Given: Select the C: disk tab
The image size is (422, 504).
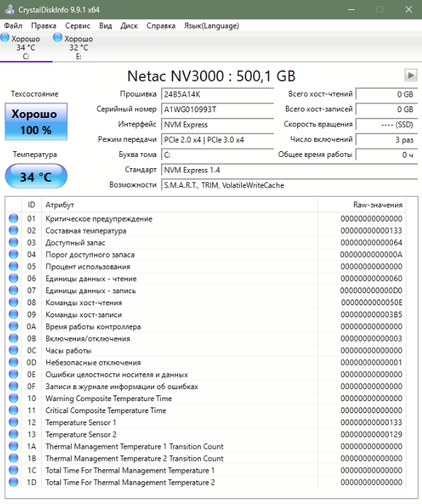Looking at the screenshot, I should (x=26, y=48).
